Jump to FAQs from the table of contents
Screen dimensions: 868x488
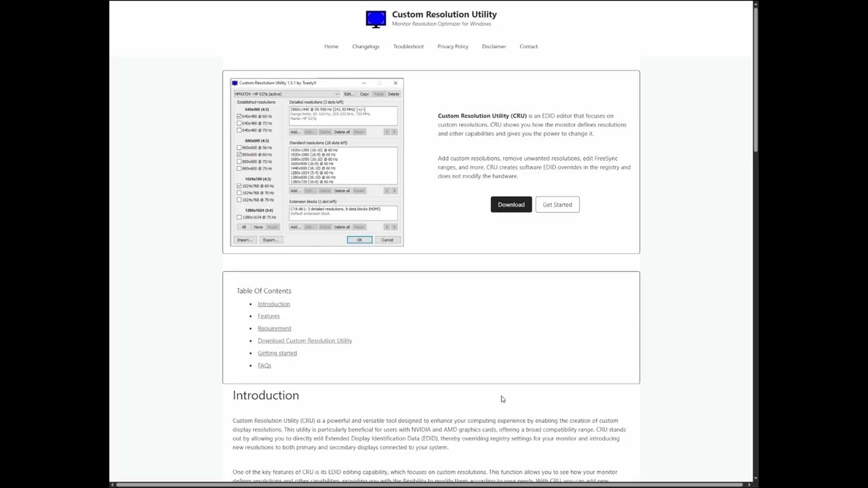tap(264, 365)
